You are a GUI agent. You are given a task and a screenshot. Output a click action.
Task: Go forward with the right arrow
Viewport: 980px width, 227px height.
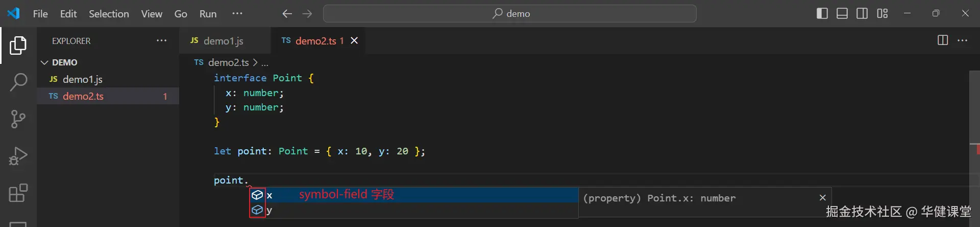pyautogui.click(x=307, y=14)
